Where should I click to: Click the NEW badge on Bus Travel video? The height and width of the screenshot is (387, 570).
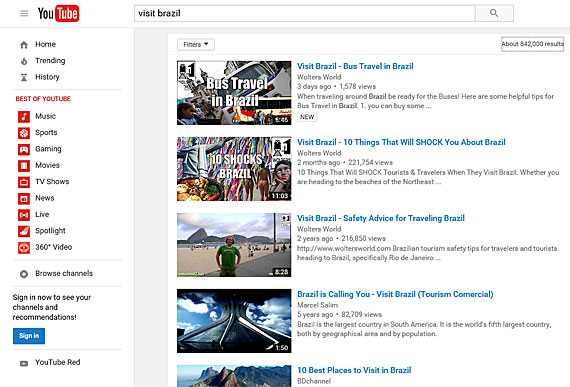pos(307,117)
